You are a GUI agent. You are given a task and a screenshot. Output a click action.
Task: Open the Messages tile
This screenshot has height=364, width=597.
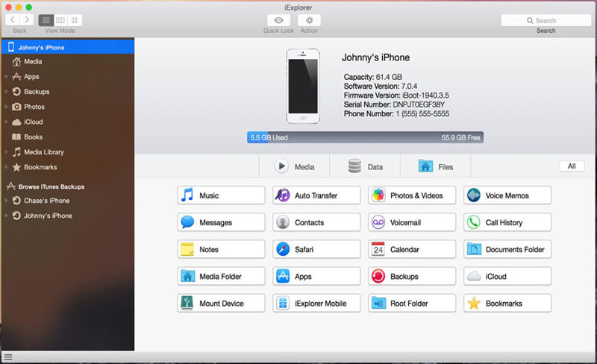coord(221,222)
